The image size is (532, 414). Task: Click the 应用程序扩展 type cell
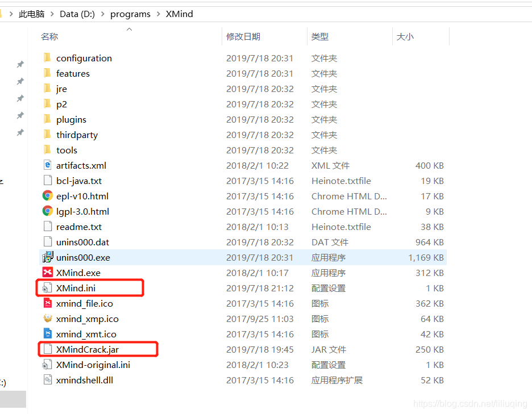[x=337, y=380]
